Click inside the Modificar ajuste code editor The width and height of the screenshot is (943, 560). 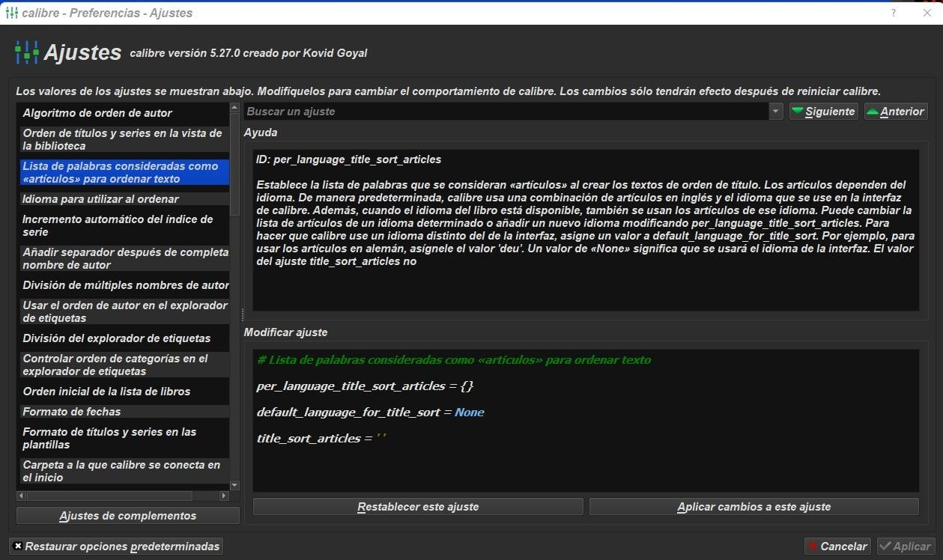click(586, 419)
